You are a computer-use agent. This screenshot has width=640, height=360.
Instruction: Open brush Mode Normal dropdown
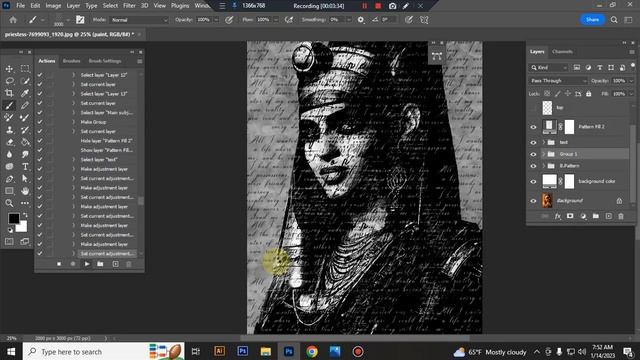tap(139, 20)
